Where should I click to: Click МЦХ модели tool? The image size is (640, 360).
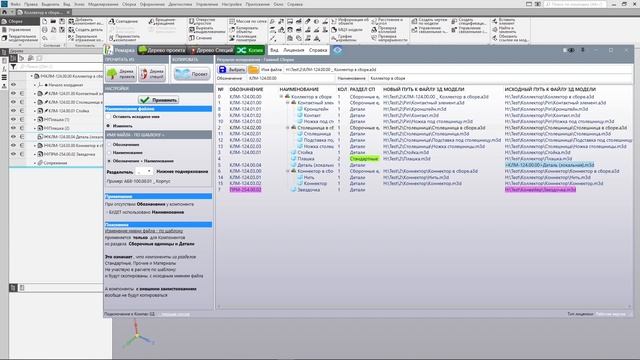[347, 30]
